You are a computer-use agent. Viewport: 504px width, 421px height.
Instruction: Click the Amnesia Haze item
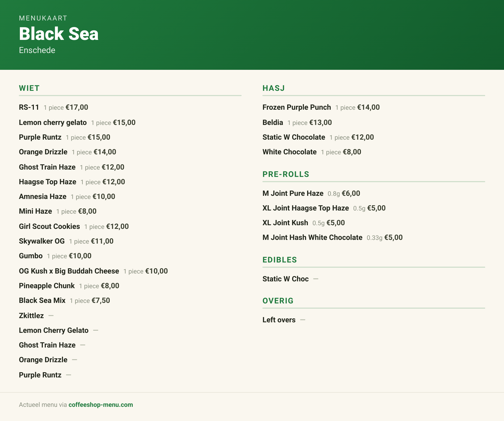67,197
